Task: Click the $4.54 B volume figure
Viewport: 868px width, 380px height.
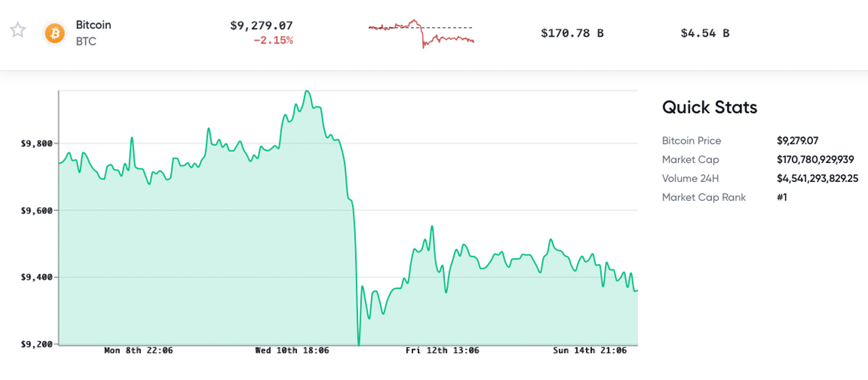Action: pos(705,33)
